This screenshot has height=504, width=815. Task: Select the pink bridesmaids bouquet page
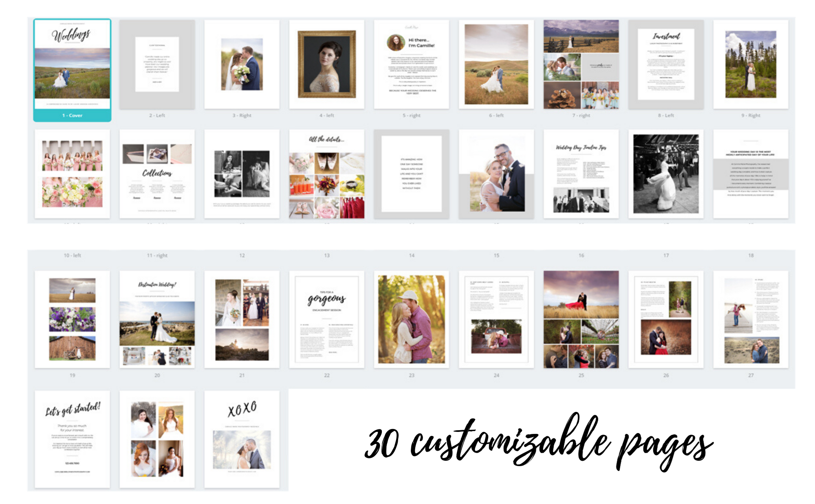pyautogui.click(x=72, y=174)
